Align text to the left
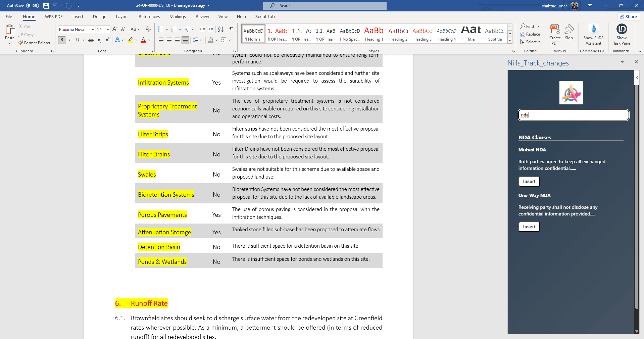 click(161, 40)
